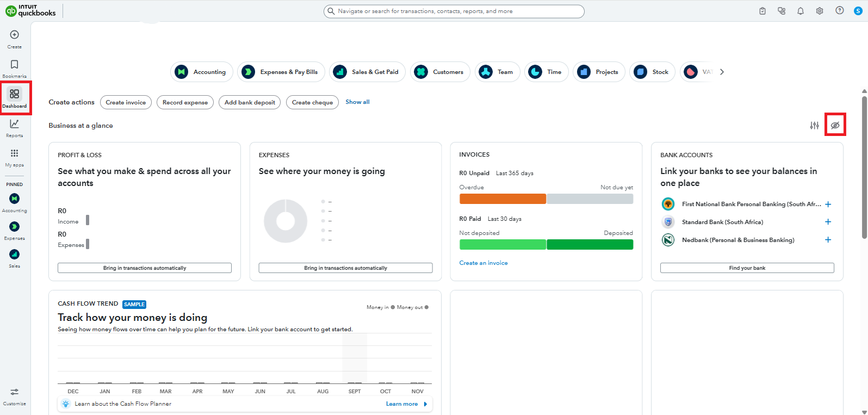Open the notifications bell
Viewport: 868px width, 415px height.
[x=801, y=11]
